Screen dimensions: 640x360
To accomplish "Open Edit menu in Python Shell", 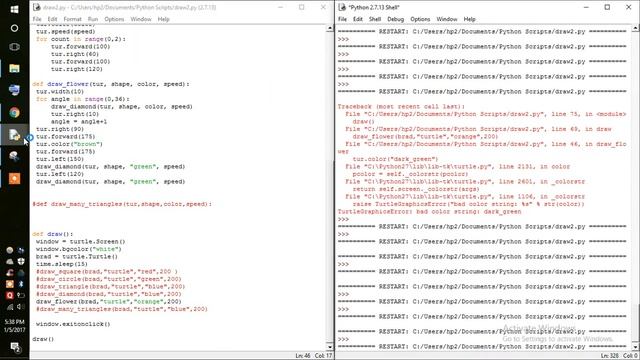I will coord(358,19).
